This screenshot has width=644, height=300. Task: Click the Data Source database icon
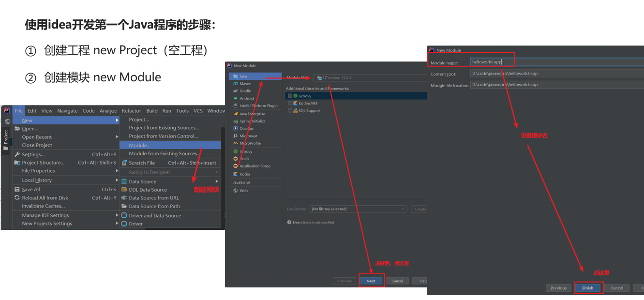124,181
